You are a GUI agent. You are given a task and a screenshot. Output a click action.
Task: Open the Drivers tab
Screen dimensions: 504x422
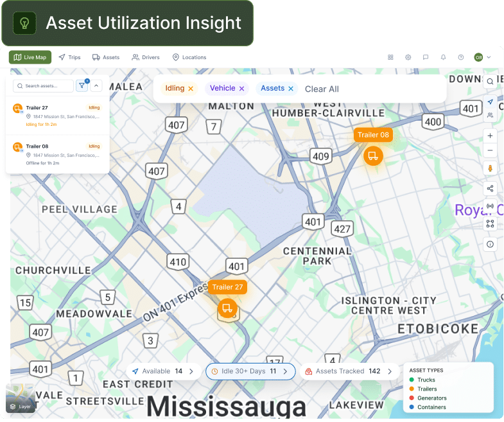146,57
